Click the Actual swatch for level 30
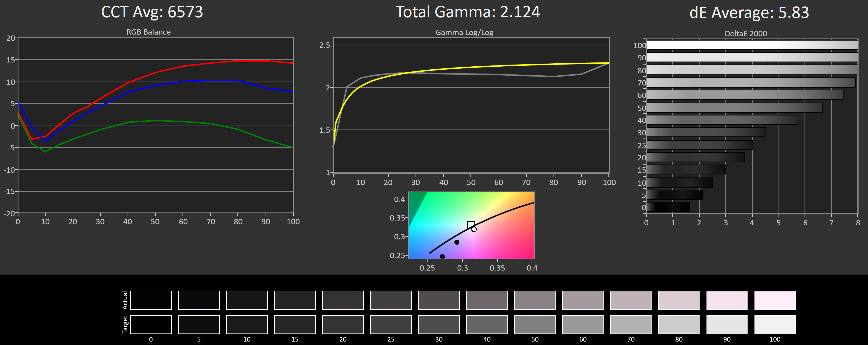The image size is (868, 345). (x=439, y=300)
